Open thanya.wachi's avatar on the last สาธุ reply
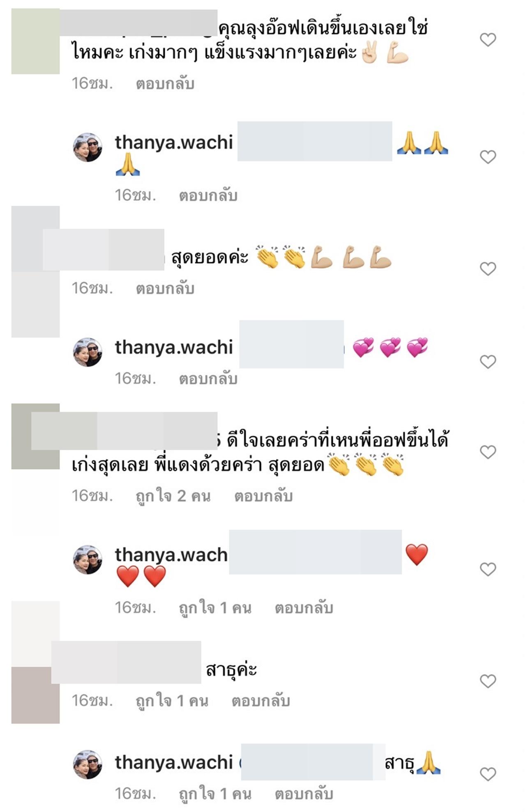This screenshot has height=812, width=526. coord(88,764)
